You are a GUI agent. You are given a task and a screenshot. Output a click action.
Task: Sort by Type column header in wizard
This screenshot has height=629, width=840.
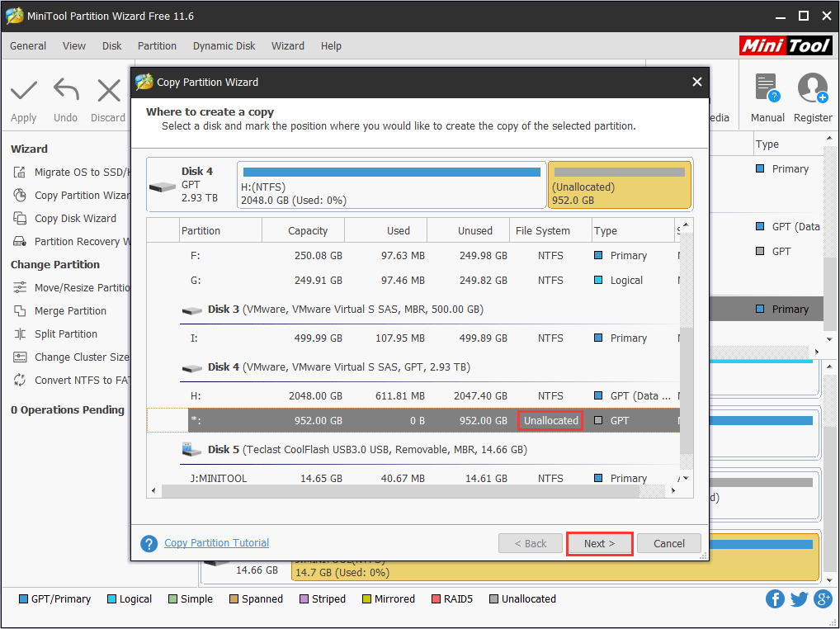633,230
